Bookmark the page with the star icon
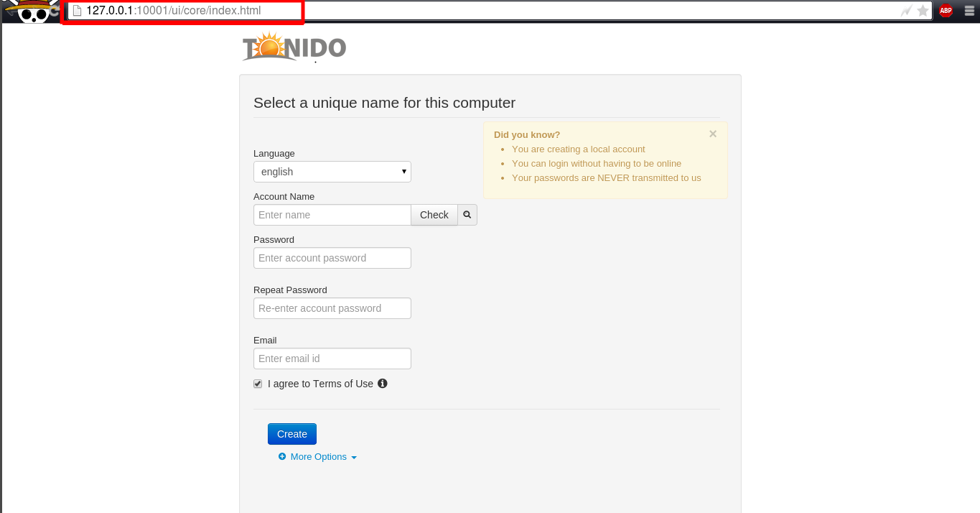The width and height of the screenshot is (980, 513). tap(923, 11)
